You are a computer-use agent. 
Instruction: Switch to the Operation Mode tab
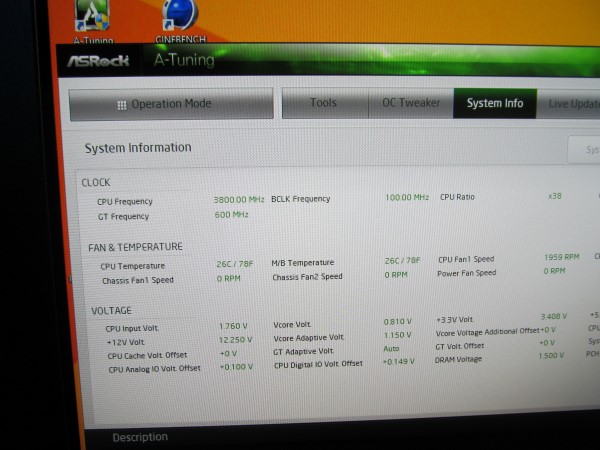pos(171,104)
